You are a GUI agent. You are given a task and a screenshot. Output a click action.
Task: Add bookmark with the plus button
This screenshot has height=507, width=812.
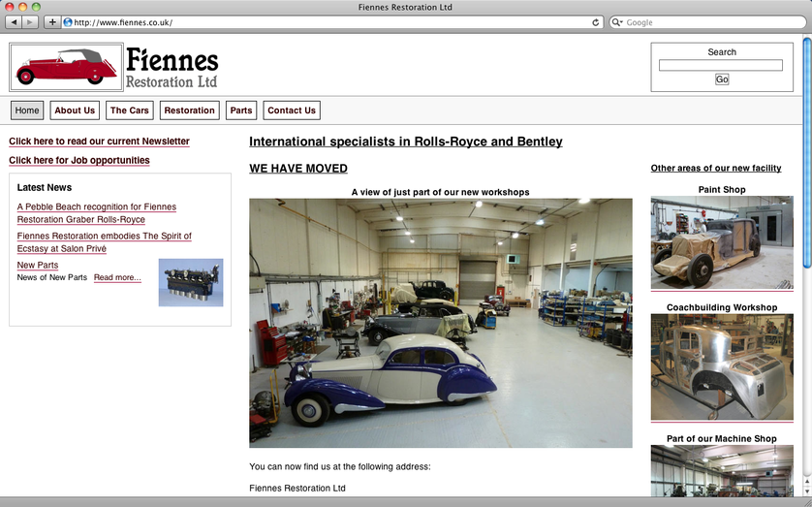(51, 22)
